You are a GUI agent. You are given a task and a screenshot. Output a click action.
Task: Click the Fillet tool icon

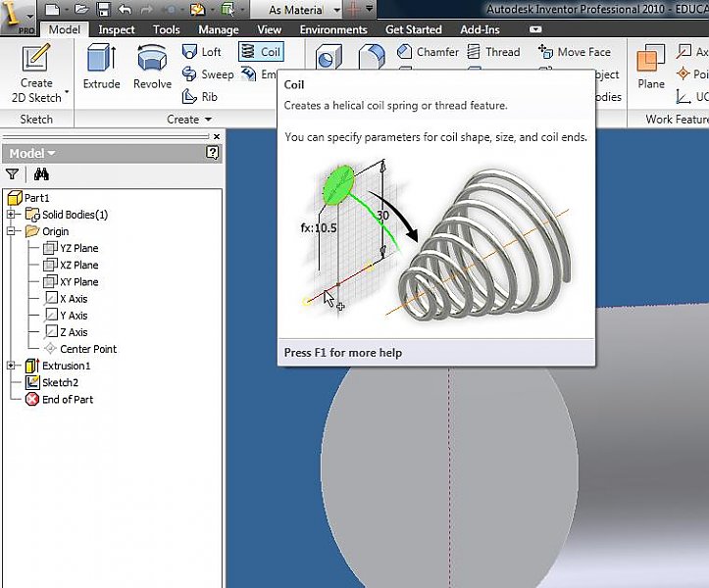point(372,57)
